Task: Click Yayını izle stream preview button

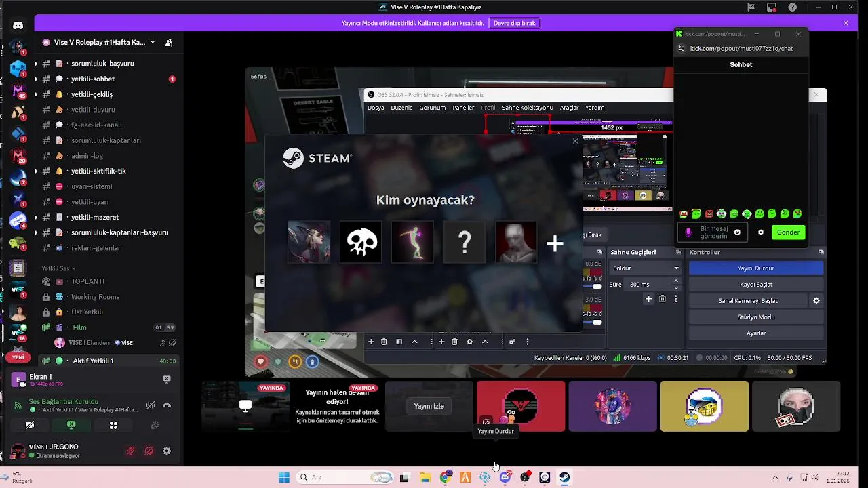Action: pos(429,406)
